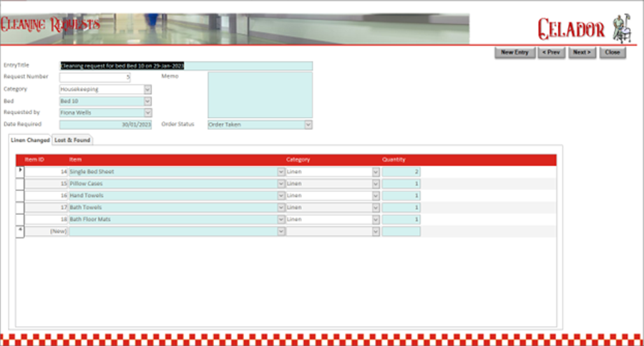Select the Hand Towels row selector
The height and width of the screenshot is (346, 644).
pos(20,196)
